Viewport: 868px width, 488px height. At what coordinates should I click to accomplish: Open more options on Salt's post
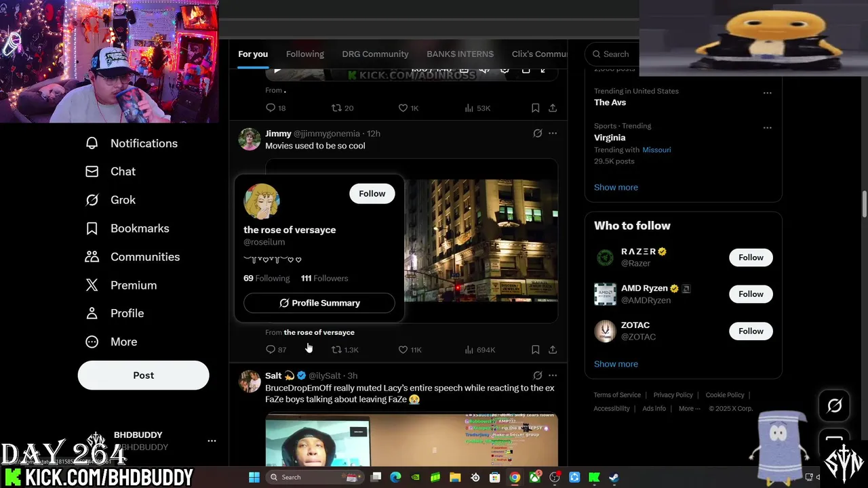pyautogui.click(x=553, y=375)
